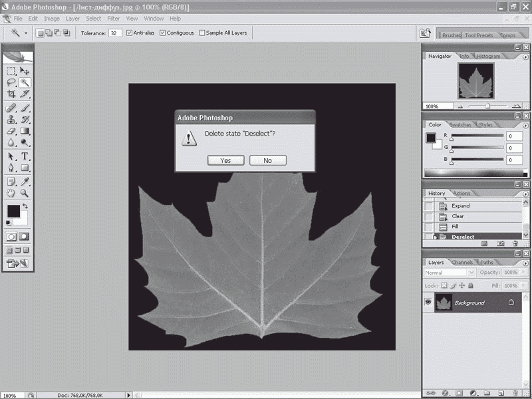The width and height of the screenshot is (532, 399).
Task: Click the trash icon in History panel
Action: click(515, 244)
